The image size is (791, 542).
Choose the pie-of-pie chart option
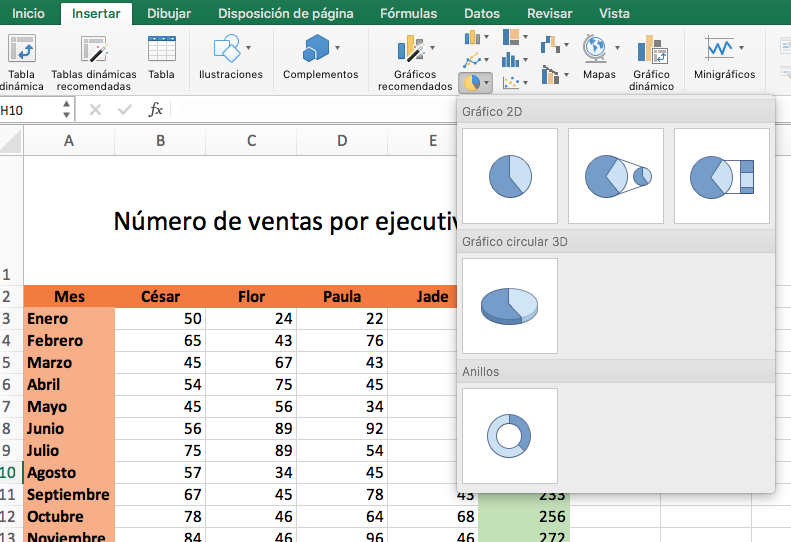616,176
